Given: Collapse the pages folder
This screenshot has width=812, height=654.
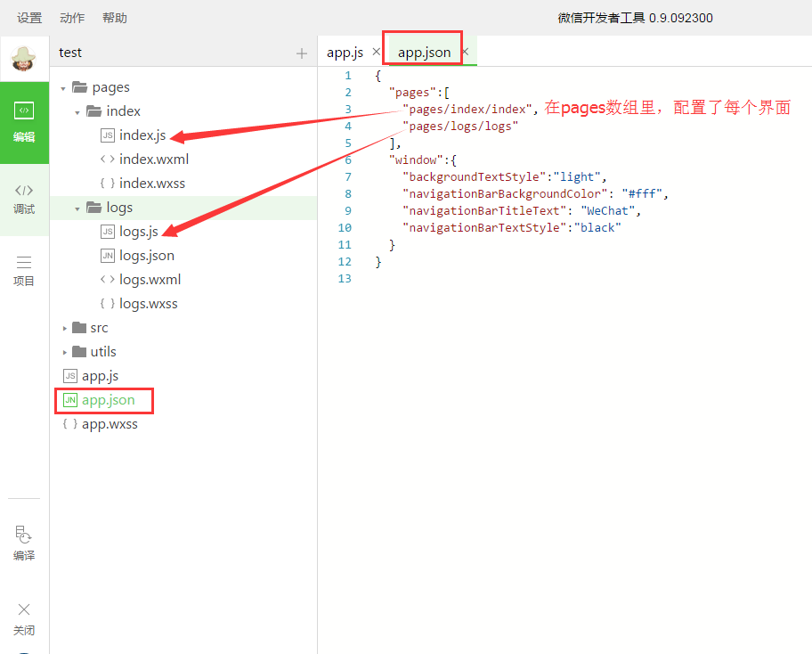Looking at the screenshot, I should (64, 88).
